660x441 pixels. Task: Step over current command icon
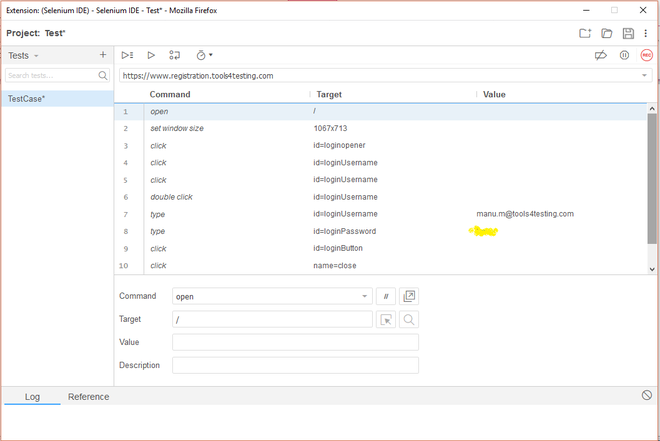coord(175,55)
